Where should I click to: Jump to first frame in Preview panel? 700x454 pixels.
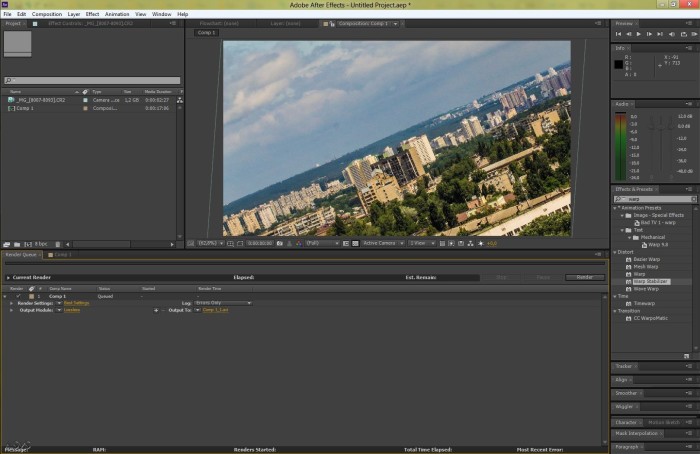[618, 34]
